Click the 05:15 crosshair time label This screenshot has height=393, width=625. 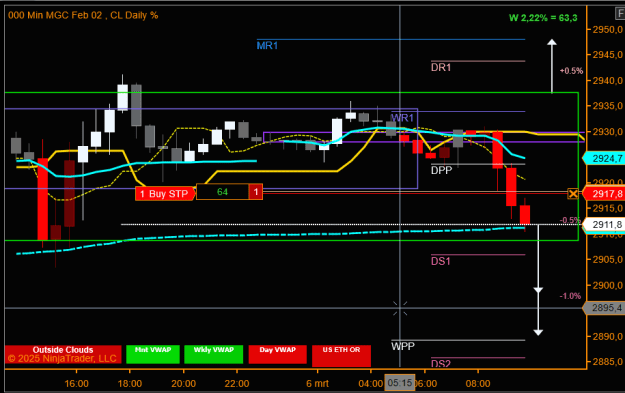400,383
